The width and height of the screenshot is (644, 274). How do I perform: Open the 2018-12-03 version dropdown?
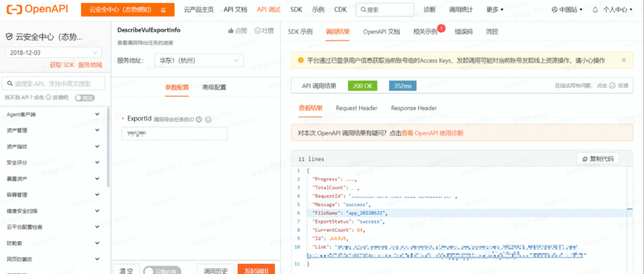pyautogui.click(x=53, y=53)
